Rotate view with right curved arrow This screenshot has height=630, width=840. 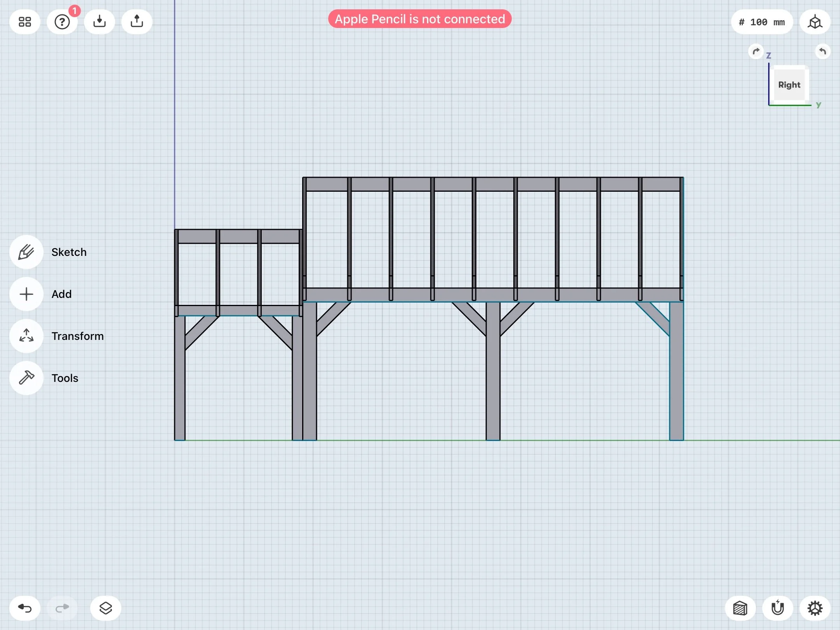[x=822, y=51]
